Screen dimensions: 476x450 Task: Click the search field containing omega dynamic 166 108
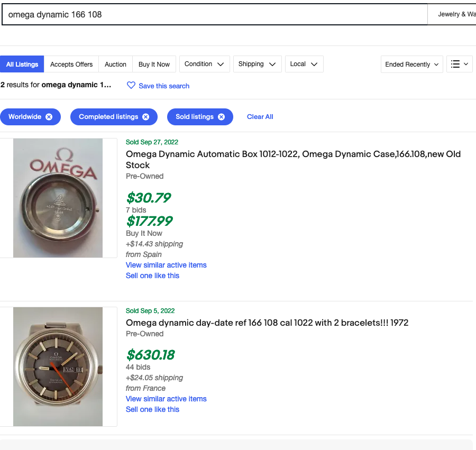coord(214,14)
